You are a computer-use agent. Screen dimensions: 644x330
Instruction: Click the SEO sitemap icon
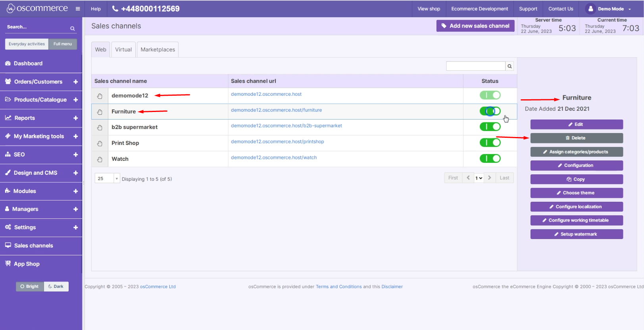(8, 154)
